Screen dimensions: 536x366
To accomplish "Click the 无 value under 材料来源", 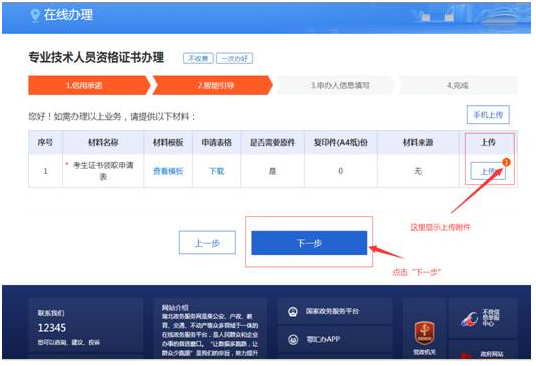I will click(418, 171).
